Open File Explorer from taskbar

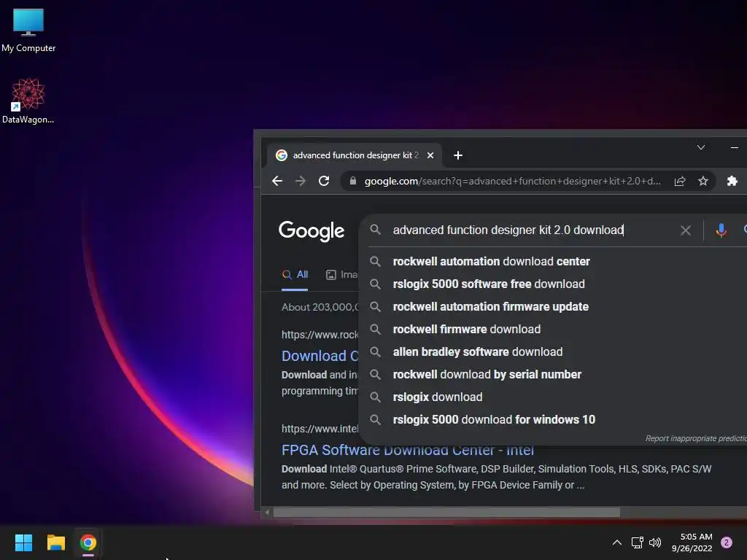[x=55, y=542]
